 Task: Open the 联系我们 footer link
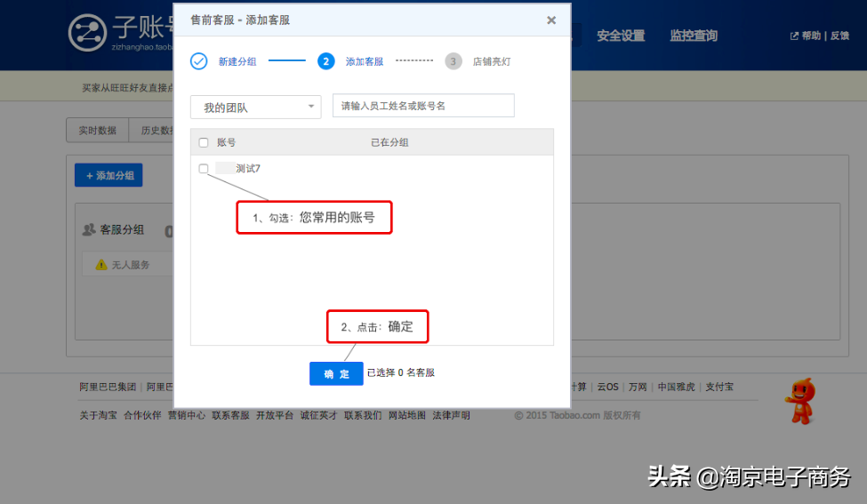[363, 415]
